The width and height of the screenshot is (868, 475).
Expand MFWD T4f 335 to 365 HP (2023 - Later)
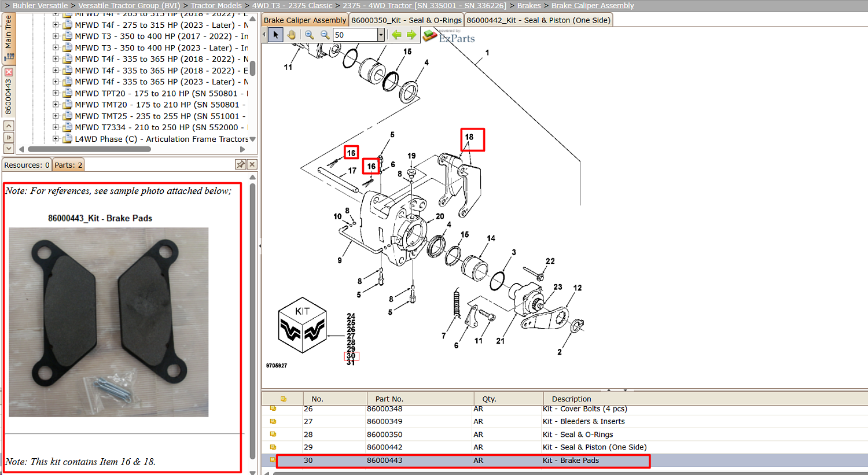click(x=56, y=82)
